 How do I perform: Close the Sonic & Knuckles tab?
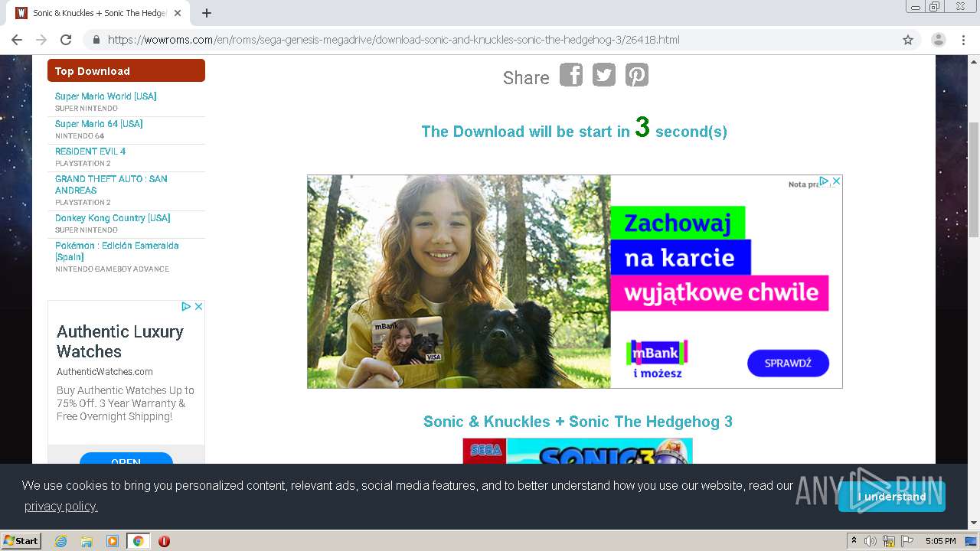tap(178, 13)
